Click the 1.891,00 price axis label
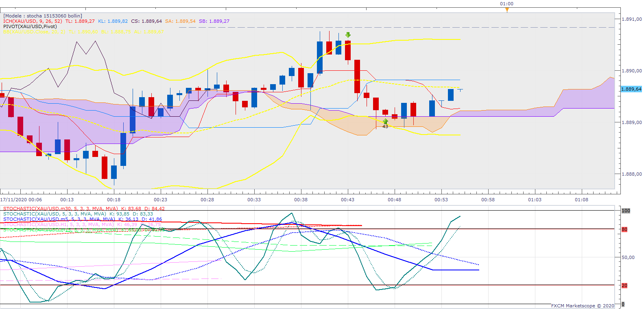This screenshot has height=309, width=644. [x=632, y=19]
